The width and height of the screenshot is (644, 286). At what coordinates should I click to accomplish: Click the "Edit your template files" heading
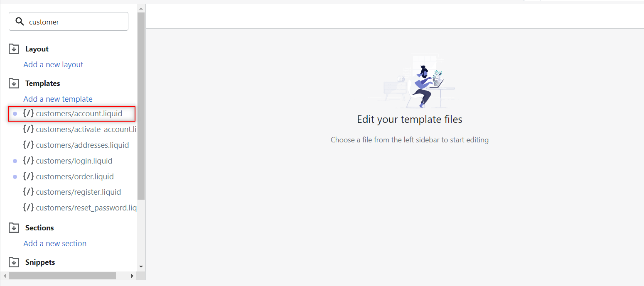[410, 120]
